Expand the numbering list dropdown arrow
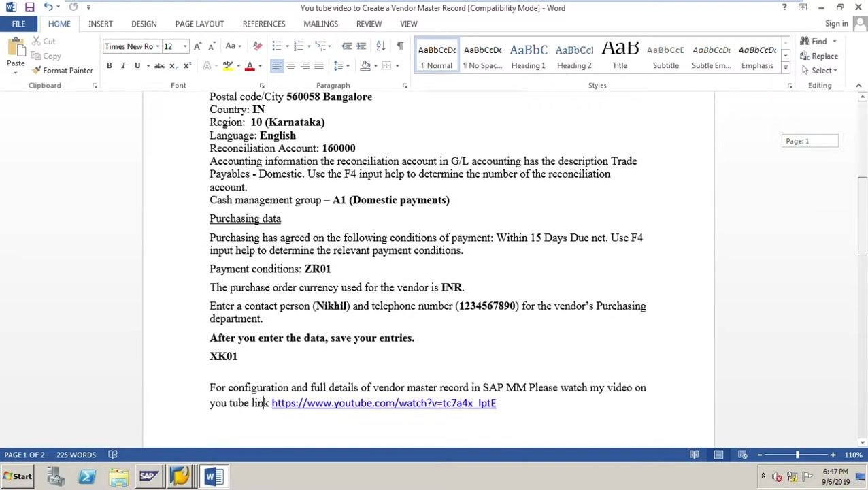Viewport: 868px width, 490px height. (x=309, y=46)
